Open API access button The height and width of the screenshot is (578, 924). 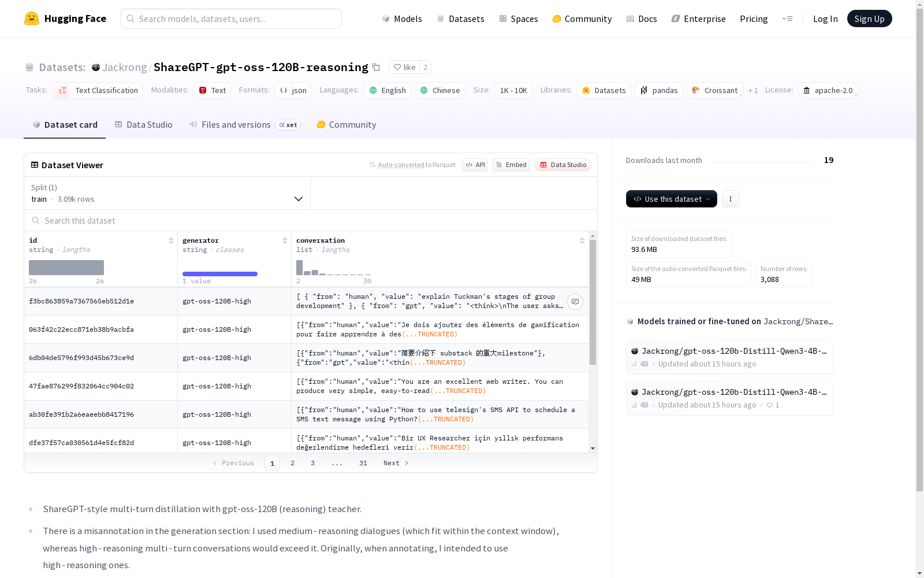point(475,165)
